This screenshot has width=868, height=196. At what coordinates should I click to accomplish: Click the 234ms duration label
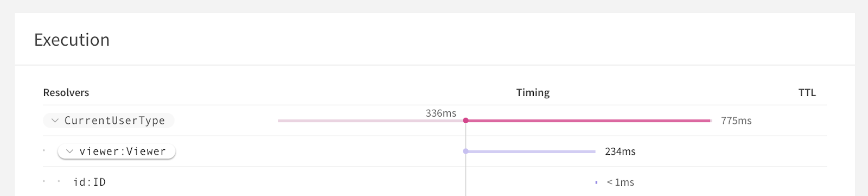(x=620, y=151)
